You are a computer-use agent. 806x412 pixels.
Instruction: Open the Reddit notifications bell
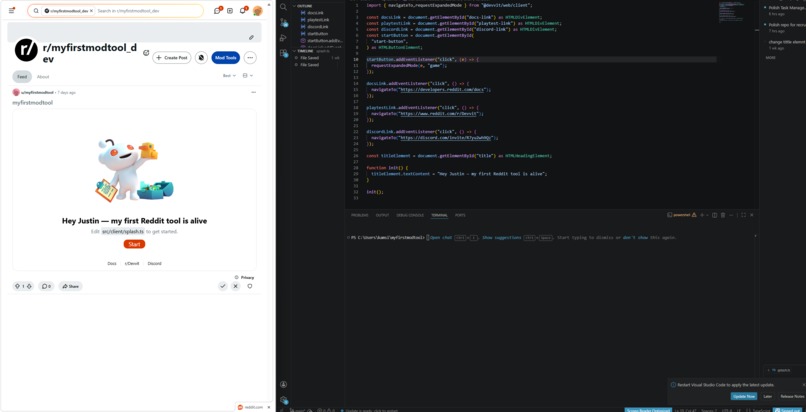[243, 11]
